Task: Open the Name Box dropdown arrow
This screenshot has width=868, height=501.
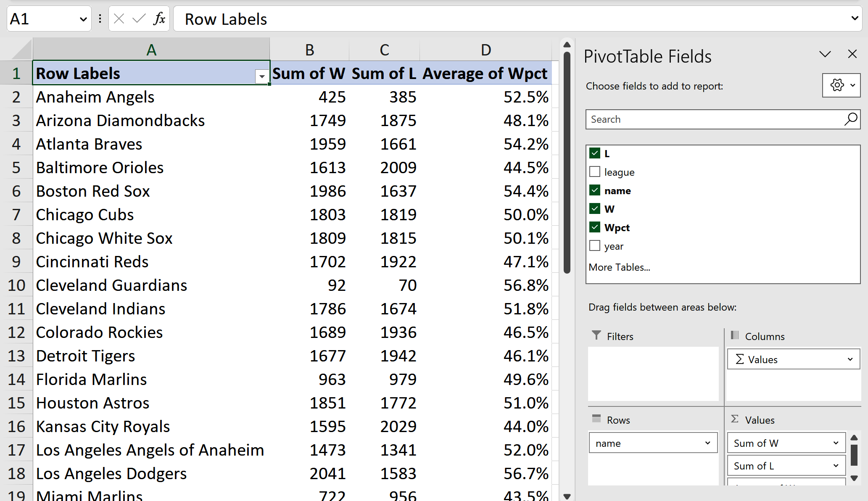Action: [83, 19]
